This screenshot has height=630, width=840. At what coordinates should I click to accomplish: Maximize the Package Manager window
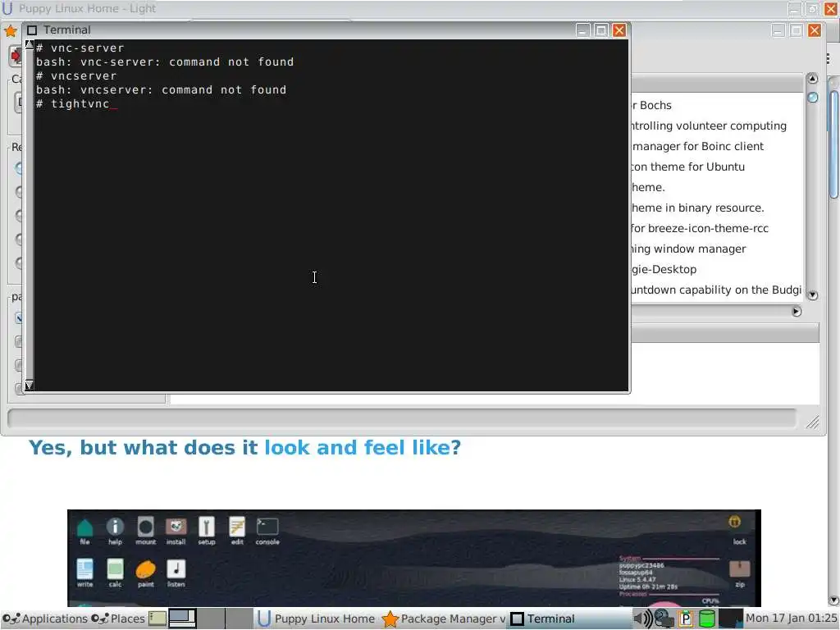click(797, 30)
